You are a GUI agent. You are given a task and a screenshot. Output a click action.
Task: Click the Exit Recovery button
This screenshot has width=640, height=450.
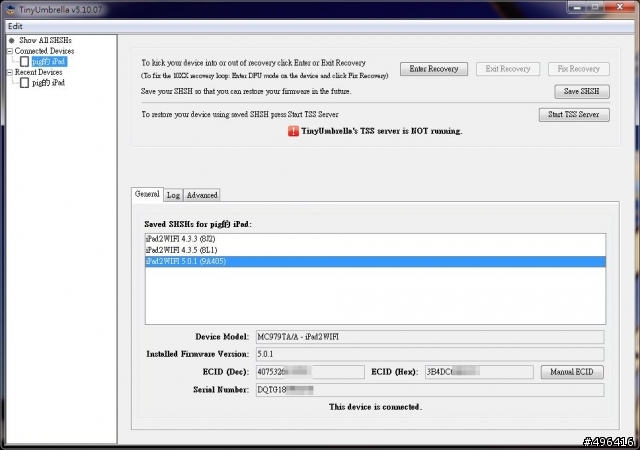(508, 69)
